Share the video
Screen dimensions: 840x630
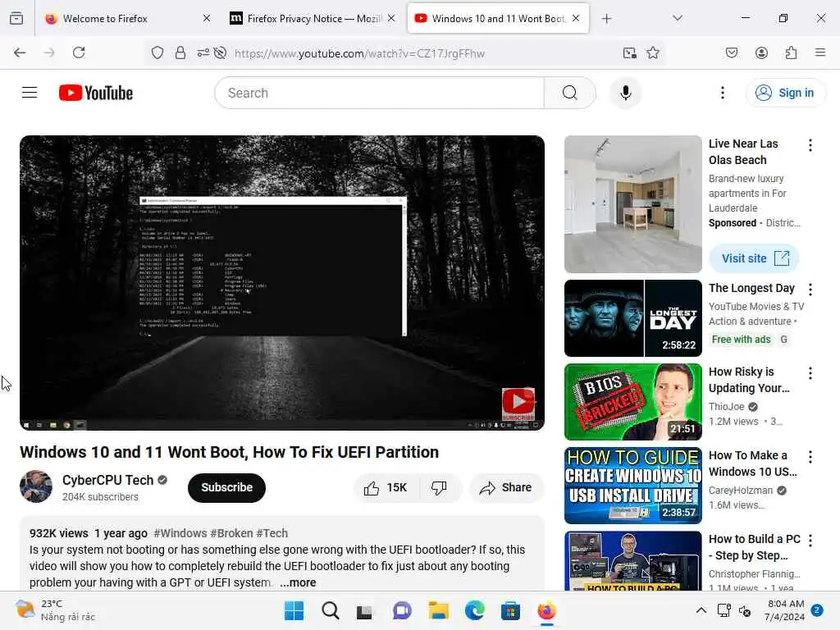coord(506,488)
